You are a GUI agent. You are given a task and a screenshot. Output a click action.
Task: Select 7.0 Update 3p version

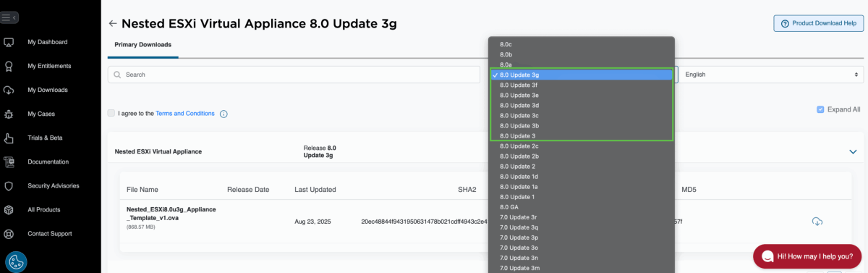pos(582,237)
